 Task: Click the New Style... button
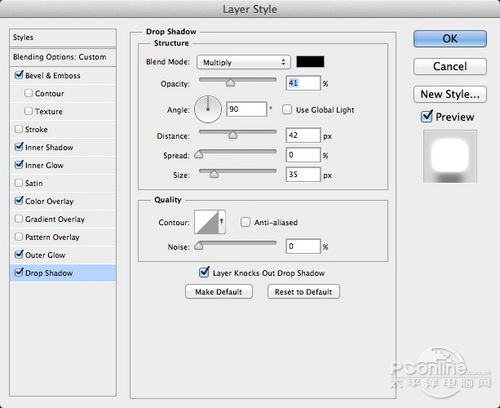click(450, 94)
